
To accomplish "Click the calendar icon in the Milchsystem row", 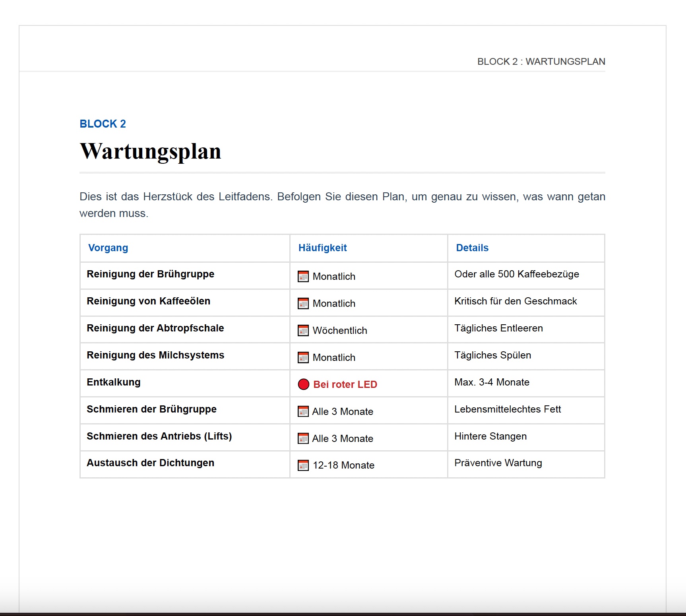I will pyautogui.click(x=303, y=357).
